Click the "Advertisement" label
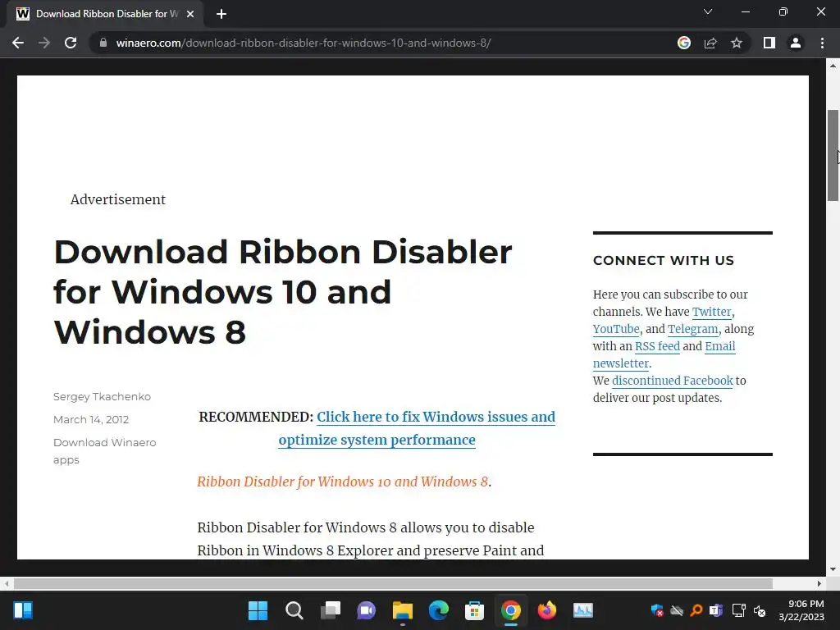The height and width of the screenshot is (630, 840). point(118,199)
